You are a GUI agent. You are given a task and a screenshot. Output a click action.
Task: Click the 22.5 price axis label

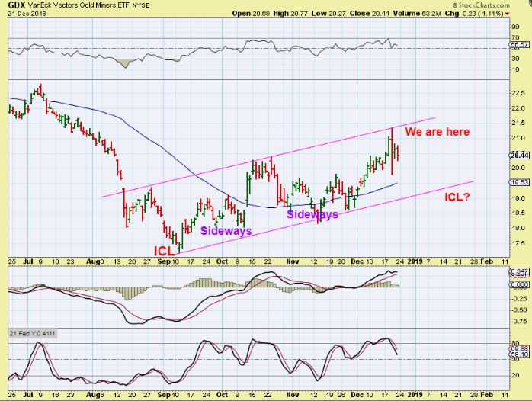pos(518,93)
